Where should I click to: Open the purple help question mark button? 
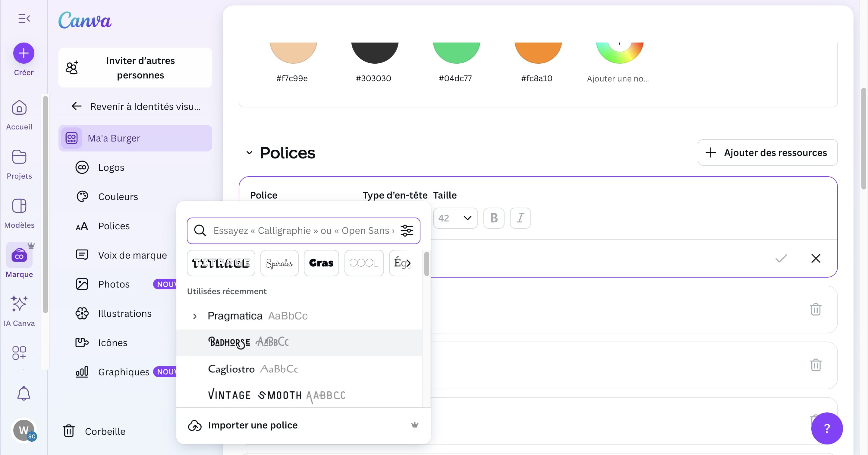point(826,428)
